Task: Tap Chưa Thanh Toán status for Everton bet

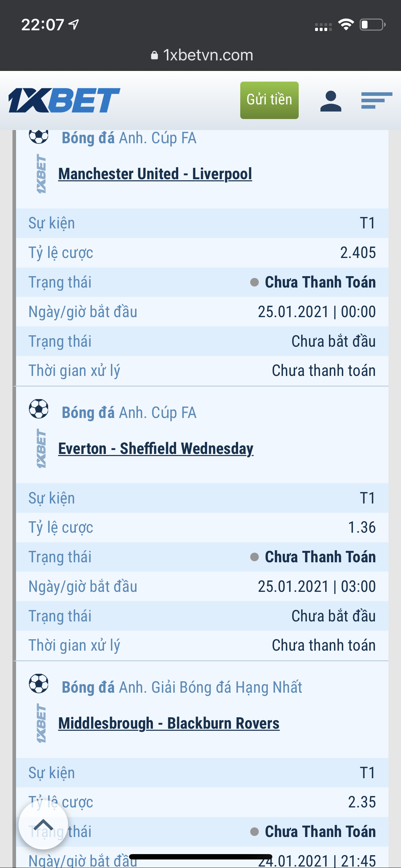Action: 320,557
